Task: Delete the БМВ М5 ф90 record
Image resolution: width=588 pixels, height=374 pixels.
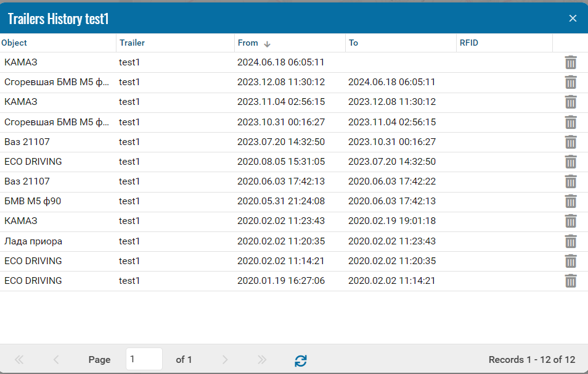Action: [571, 201]
